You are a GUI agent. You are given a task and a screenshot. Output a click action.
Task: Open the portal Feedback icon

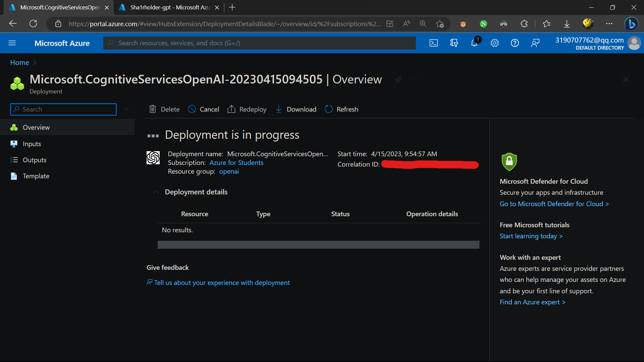tap(535, 43)
